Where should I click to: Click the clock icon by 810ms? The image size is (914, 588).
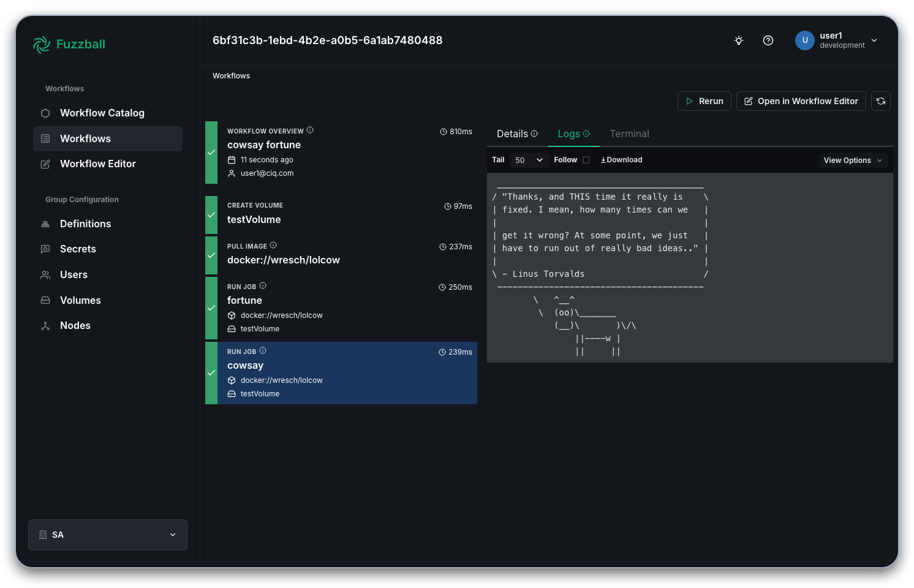click(x=444, y=132)
